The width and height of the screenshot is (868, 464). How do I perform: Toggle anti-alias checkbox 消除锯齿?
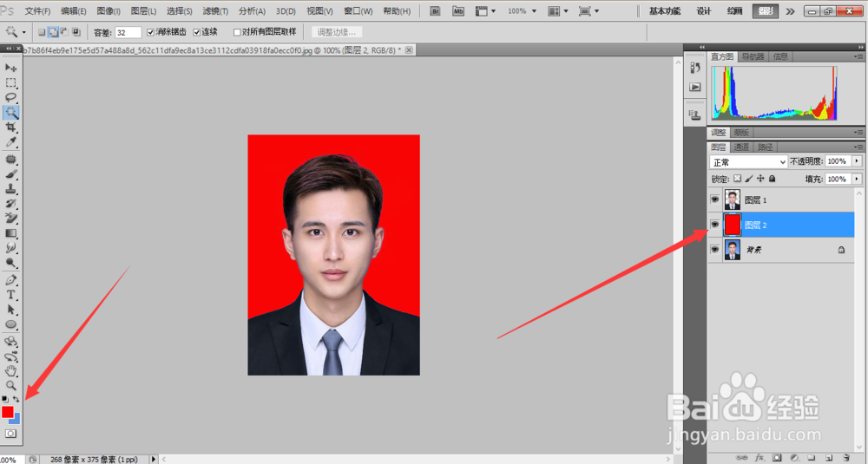[150, 33]
